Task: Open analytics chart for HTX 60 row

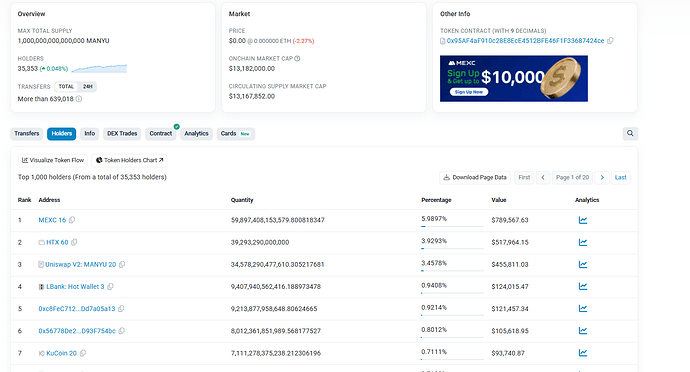Action: coord(583,242)
